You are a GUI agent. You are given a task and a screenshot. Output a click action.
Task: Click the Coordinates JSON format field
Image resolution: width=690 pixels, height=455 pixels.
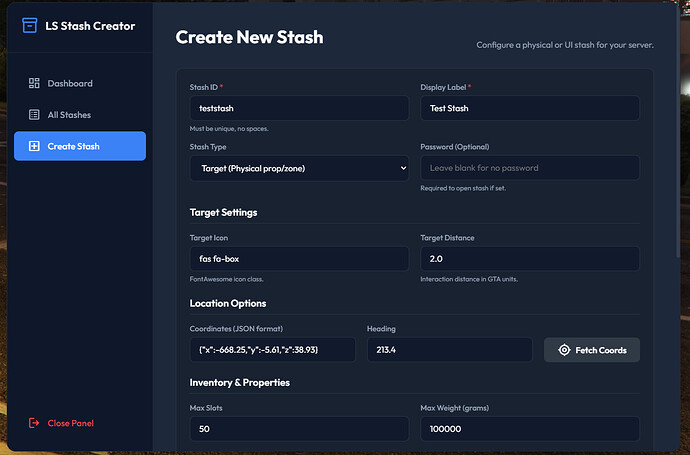(x=272, y=350)
